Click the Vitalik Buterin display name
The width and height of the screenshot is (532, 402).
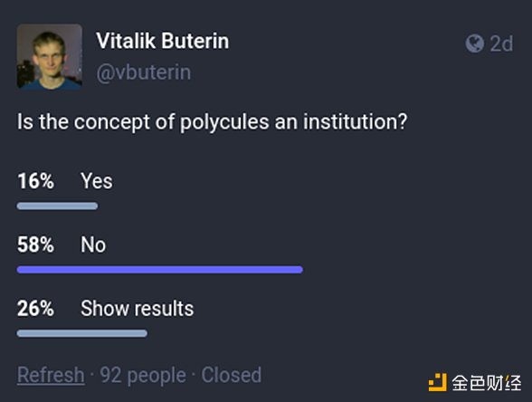(x=163, y=41)
